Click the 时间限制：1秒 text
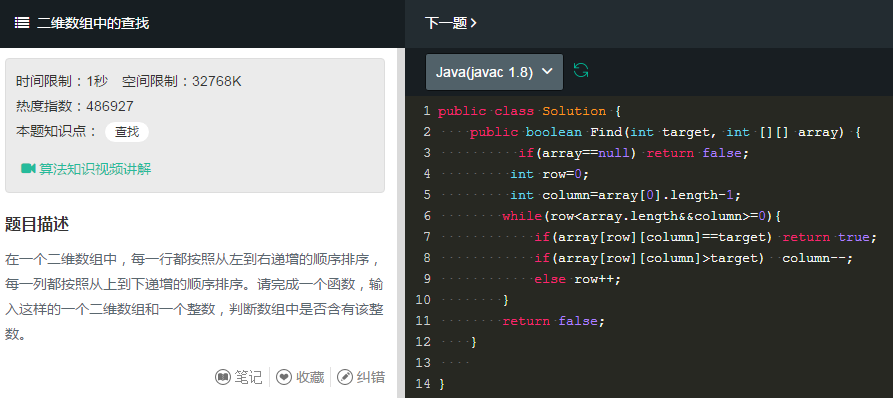893x398 pixels. click(62, 81)
